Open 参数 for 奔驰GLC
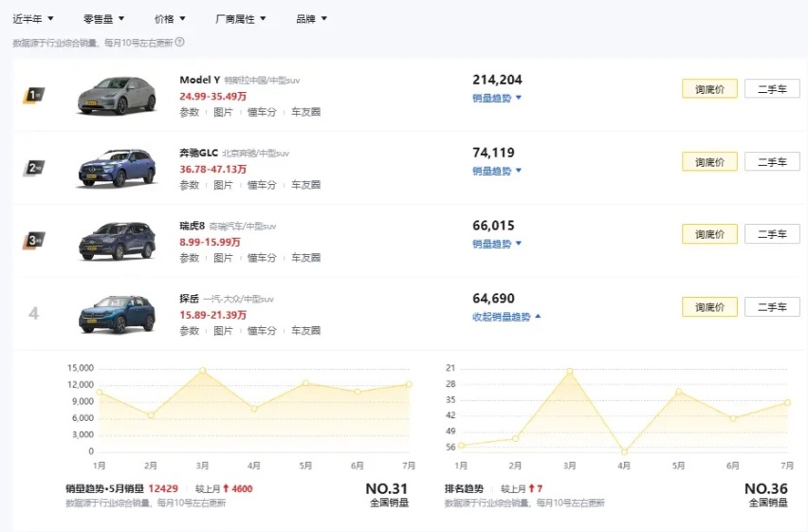 [189, 185]
